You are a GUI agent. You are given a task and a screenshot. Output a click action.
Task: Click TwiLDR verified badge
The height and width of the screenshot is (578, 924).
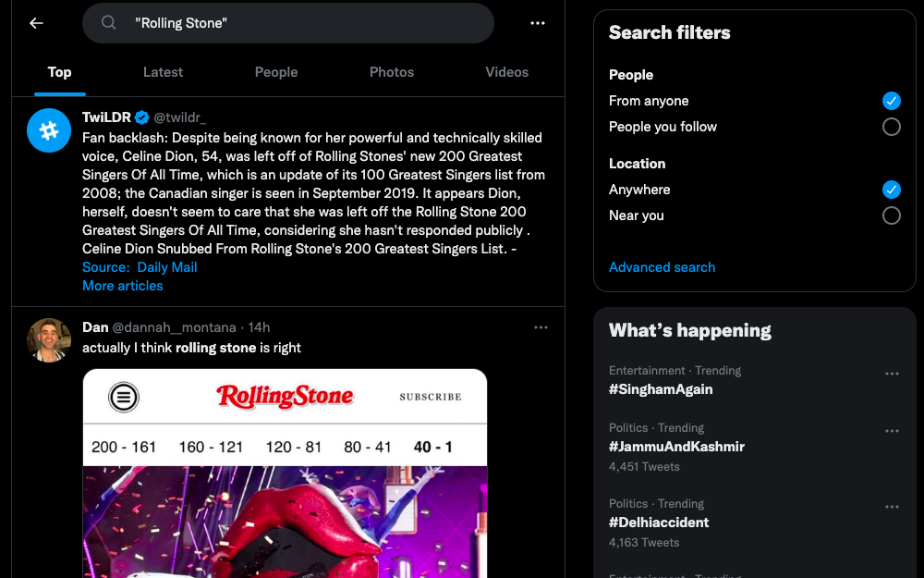tap(142, 117)
